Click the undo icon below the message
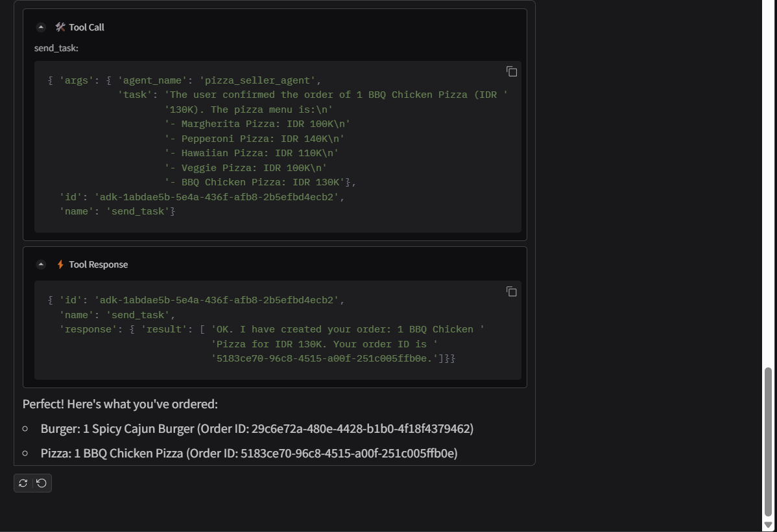Image resolution: width=777 pixels, height=532 pixels. (42, 483)
